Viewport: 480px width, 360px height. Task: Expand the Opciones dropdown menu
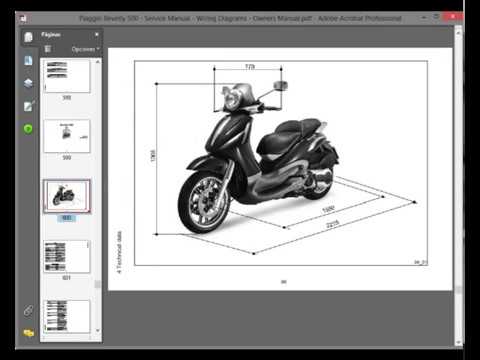click(x=85, y=49)
